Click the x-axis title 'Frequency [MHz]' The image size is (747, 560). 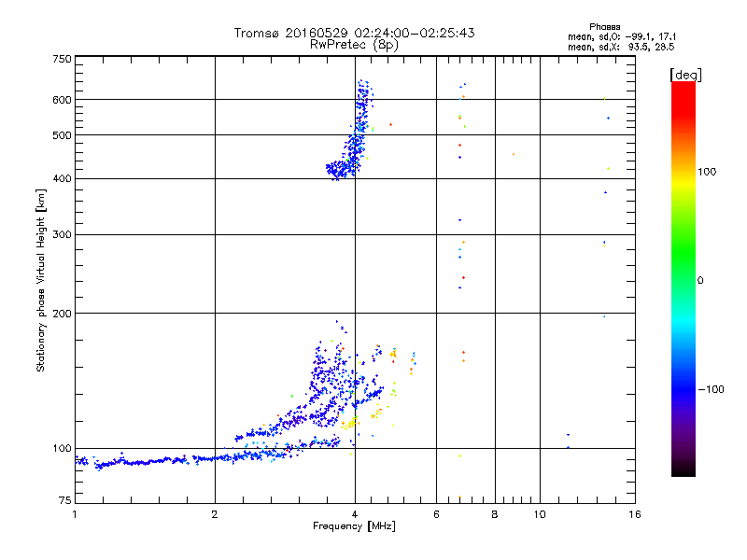(354, 526)
